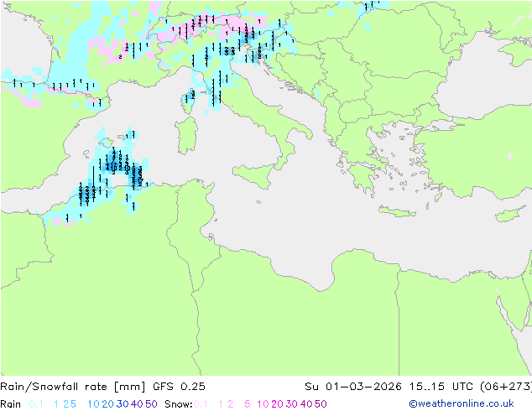Click the snow legend value 5
The height and width of the screenshot is (411, 532).
[248, 404]
